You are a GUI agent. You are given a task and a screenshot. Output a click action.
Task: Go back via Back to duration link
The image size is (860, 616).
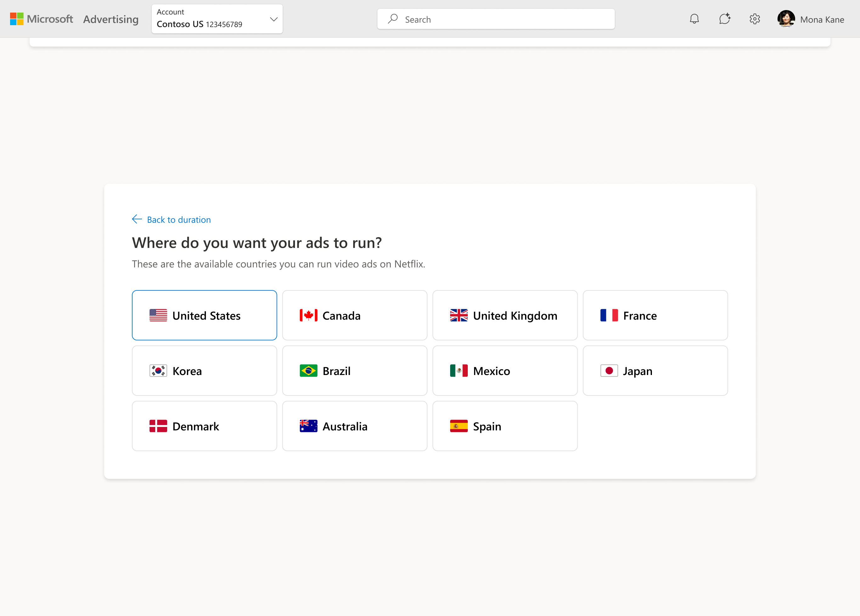178,220
